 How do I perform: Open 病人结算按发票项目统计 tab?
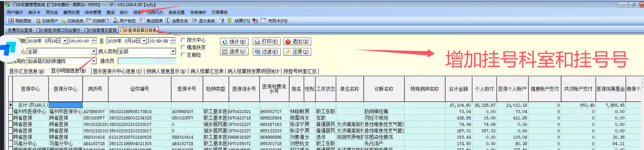tap(254, 71)
